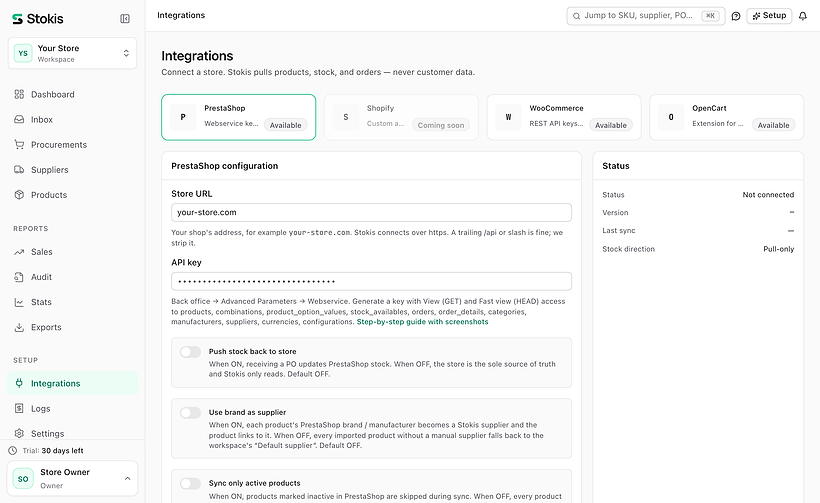Image resolution: width=820 pixels, height=503 pixels.
Task: Go to Inbox
Action: click(72, 120)
